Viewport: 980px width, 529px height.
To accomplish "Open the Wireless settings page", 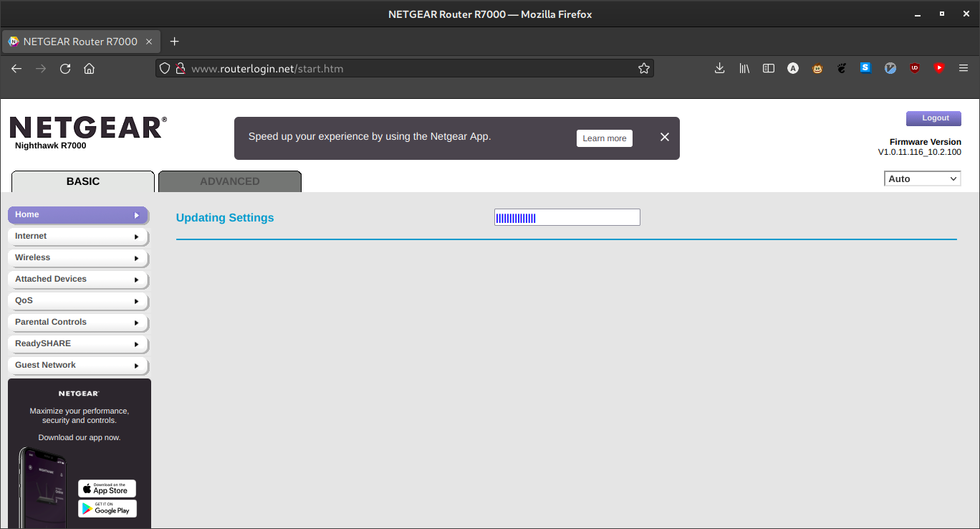I will (x=78, y=257).
